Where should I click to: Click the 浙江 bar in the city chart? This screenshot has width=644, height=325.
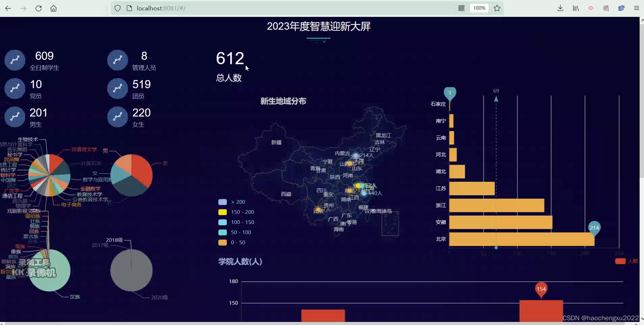click(497, 205)
